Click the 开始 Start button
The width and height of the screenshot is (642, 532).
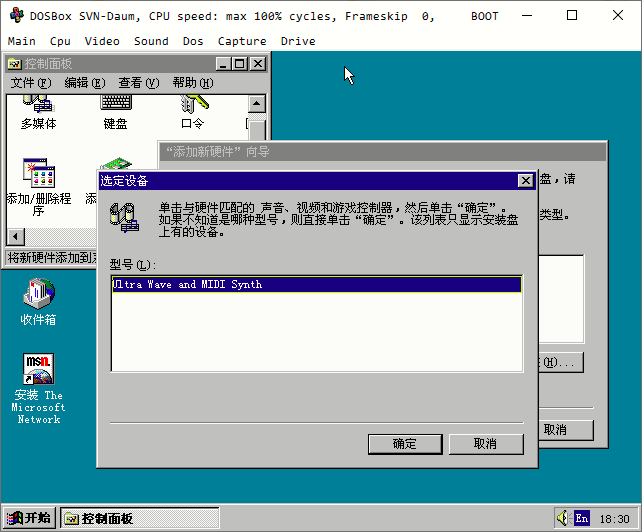[x=29, y=518]
